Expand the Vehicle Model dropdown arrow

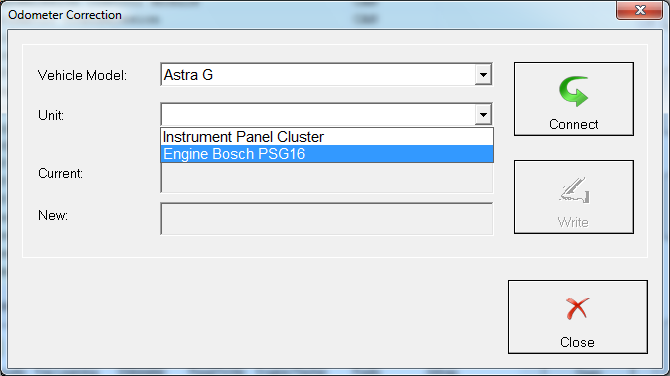(483, 75)
